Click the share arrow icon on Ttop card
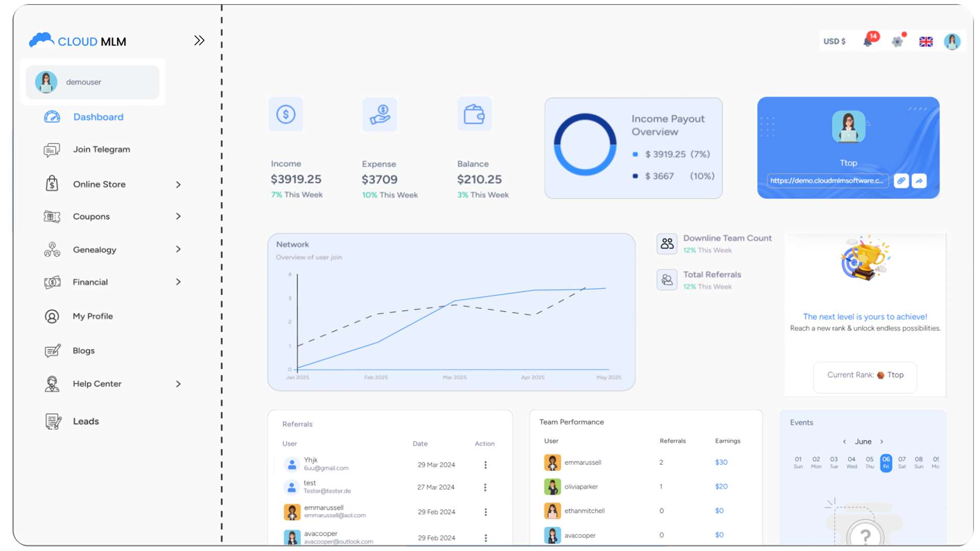Viewport: 980px width, 551px height. (919, 181)
